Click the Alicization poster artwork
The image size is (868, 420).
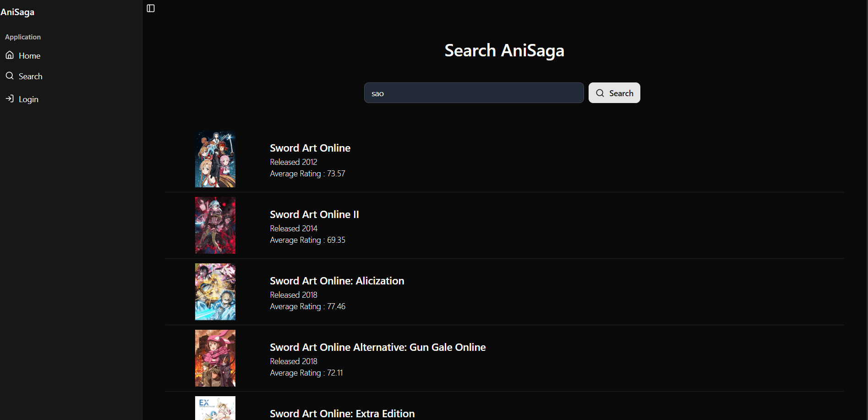click(215, 291)
